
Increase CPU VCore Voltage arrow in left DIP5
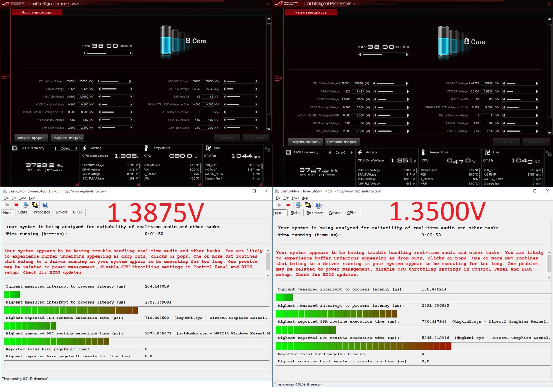click(x=130, y=81)
